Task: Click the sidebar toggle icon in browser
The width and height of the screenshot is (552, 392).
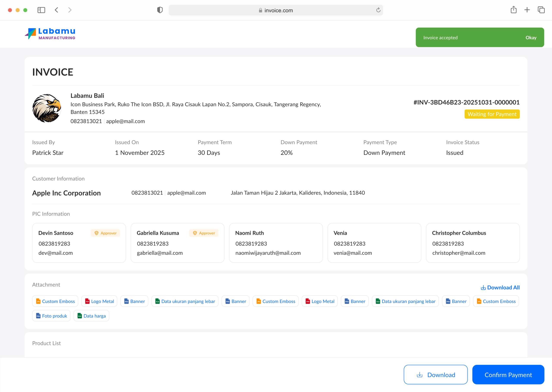Action: [41, 10]
